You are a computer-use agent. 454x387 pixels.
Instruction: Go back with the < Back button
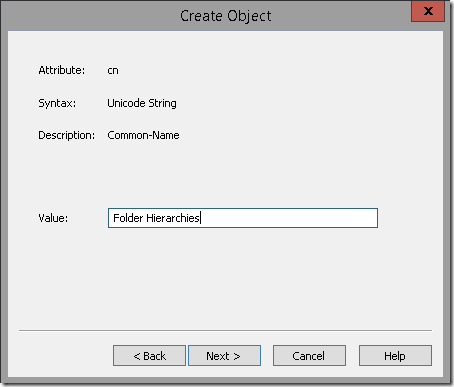pyautogui.click(x=149, y=356)
